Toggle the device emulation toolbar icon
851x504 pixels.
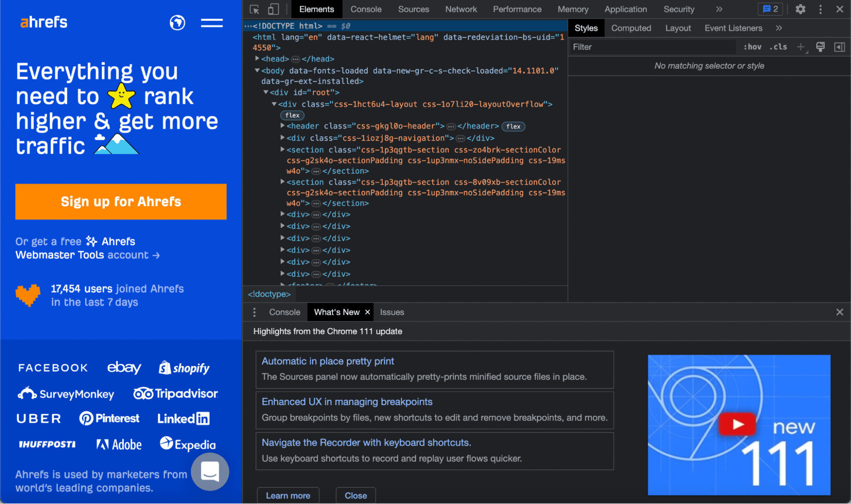click(x=273, y=9)
